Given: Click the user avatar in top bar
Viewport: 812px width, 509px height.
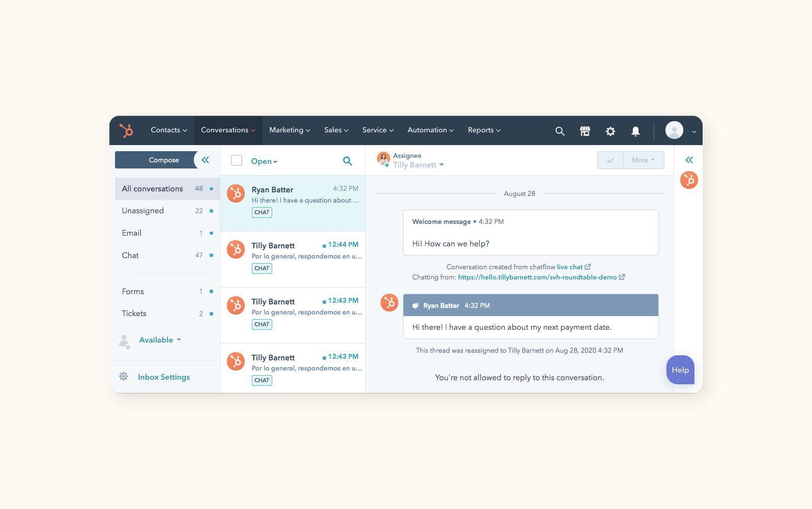Looking at the screenshot, I should coord(674,130).
